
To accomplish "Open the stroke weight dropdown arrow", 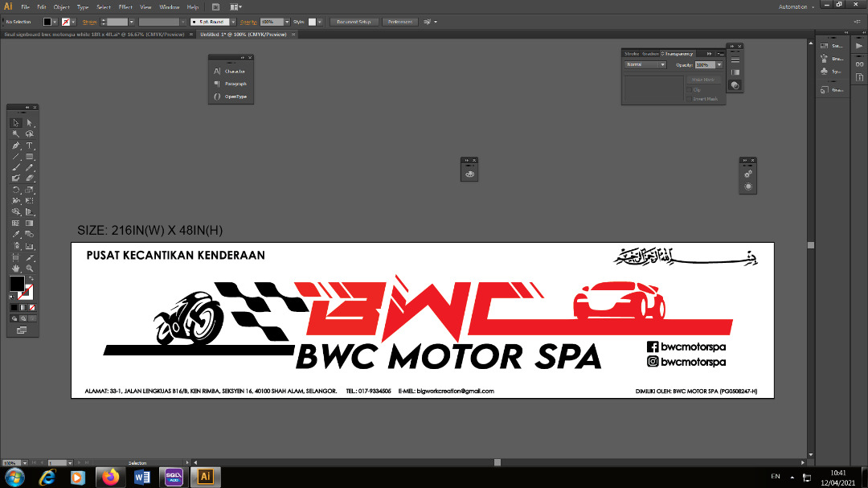I will 131,23.
